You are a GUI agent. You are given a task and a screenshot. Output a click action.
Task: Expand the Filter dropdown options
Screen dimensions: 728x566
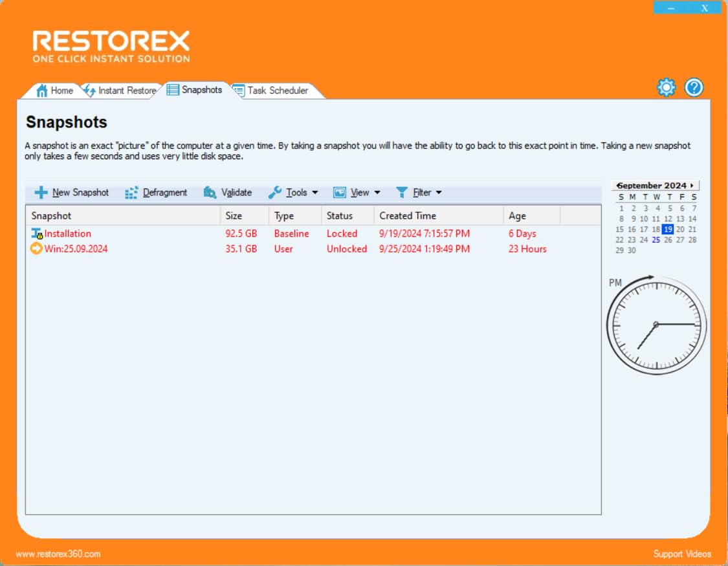(439, 192)
